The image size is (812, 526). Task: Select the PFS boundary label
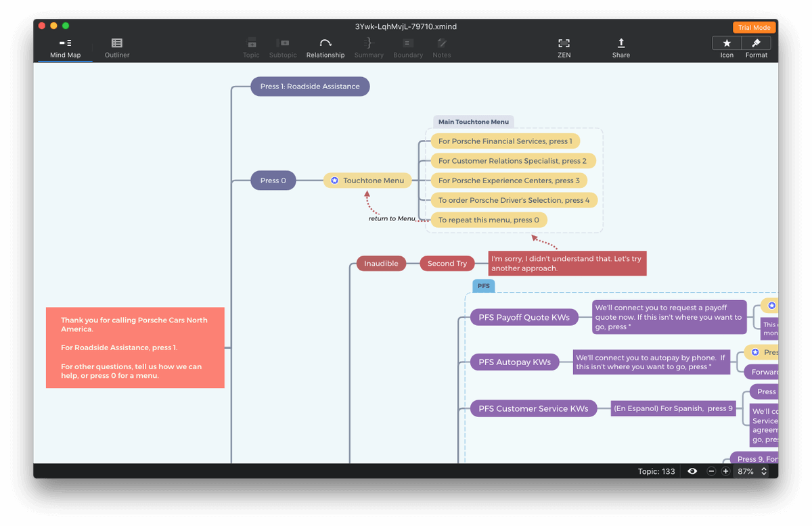tap(484, 286)
